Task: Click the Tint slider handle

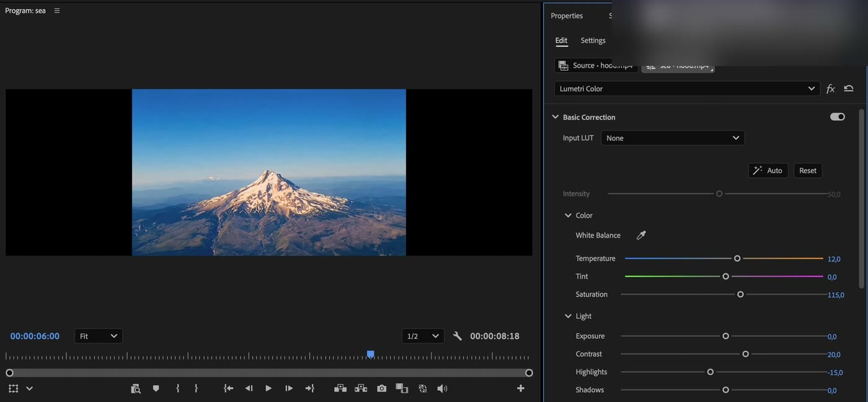Action: [x=725, y=277]
